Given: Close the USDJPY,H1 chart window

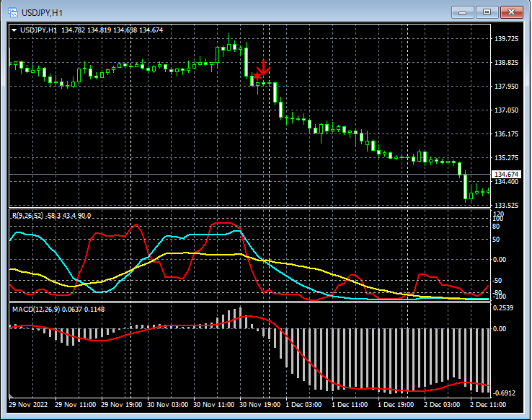Looking at the screenshot, I should [x=512, y=12].
